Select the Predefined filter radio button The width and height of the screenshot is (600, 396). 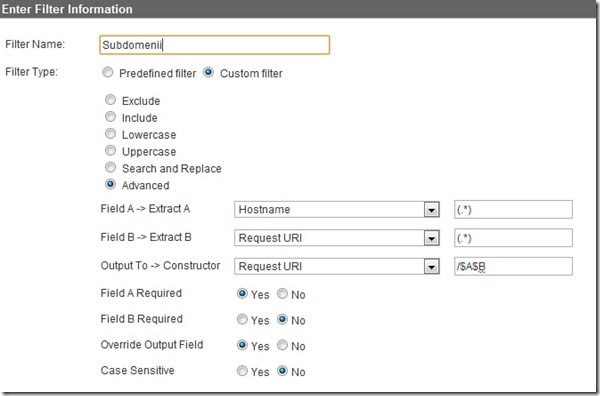[108, 72]
